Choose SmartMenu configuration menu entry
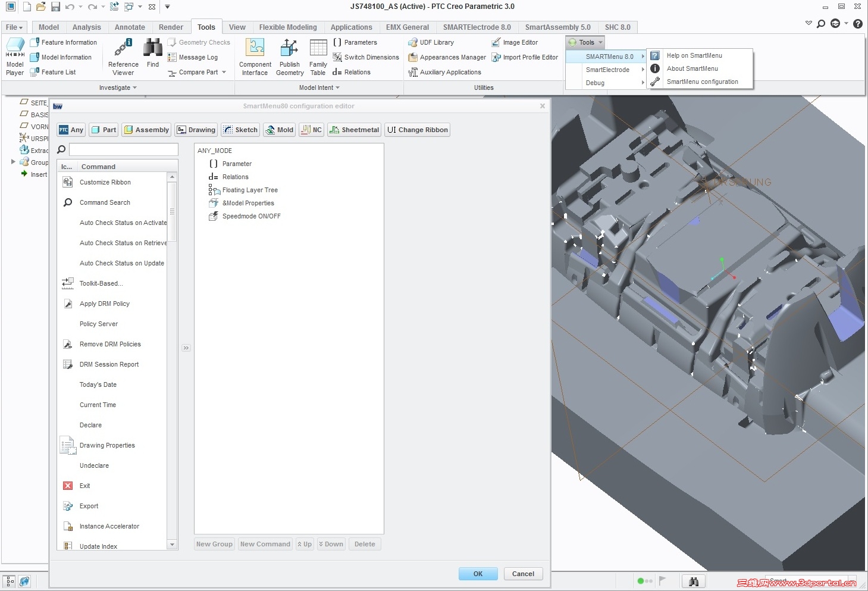Screen dimensions: 868x591 coord(702,82)
